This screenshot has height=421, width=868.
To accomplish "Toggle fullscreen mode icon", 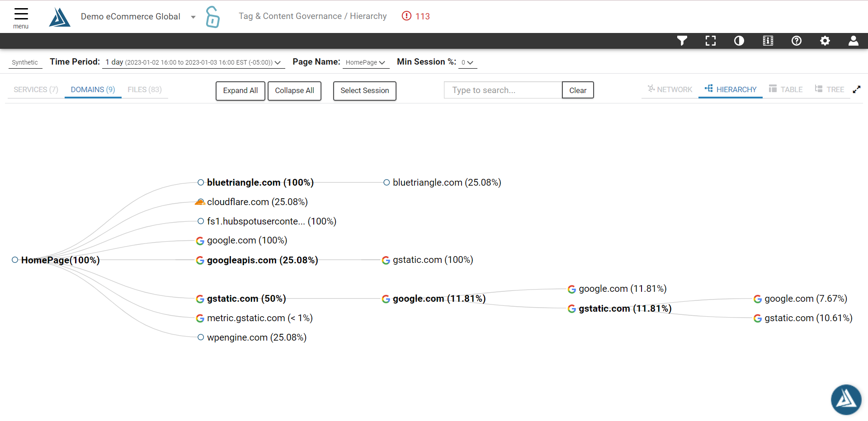I will 711,41.
